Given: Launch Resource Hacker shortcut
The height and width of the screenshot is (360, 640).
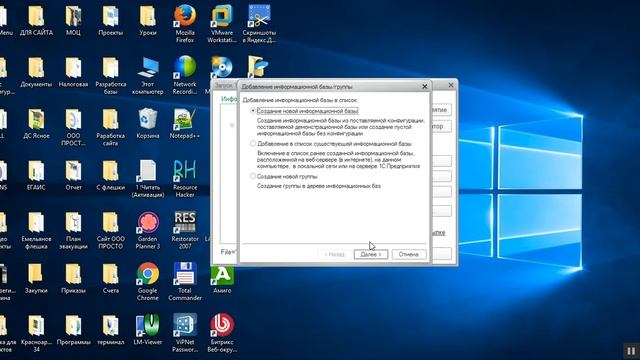Looking at the screenshot, I should click(185, 171).
